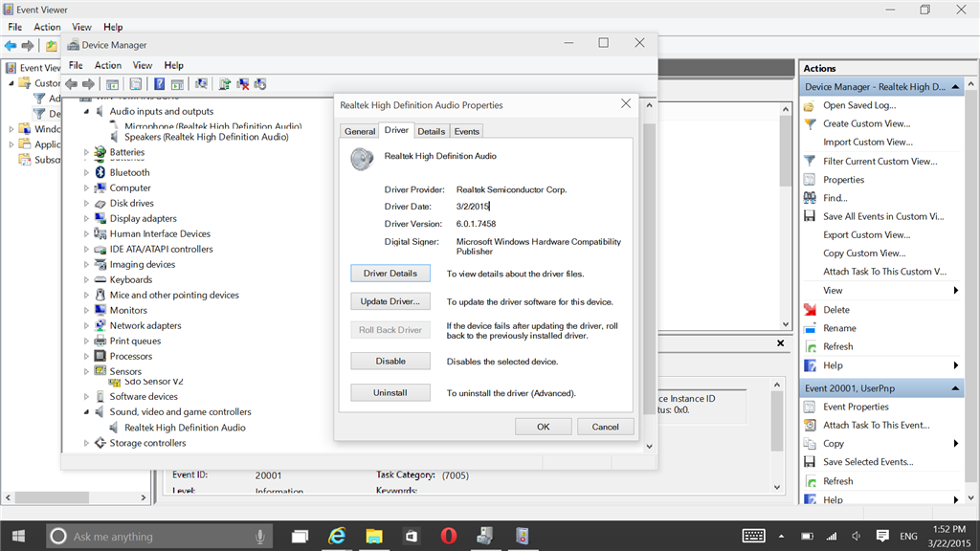This screenshot has width=980, height=551.
Task: Open Copy submenu arrow in Actions pane
Action: 956,443
